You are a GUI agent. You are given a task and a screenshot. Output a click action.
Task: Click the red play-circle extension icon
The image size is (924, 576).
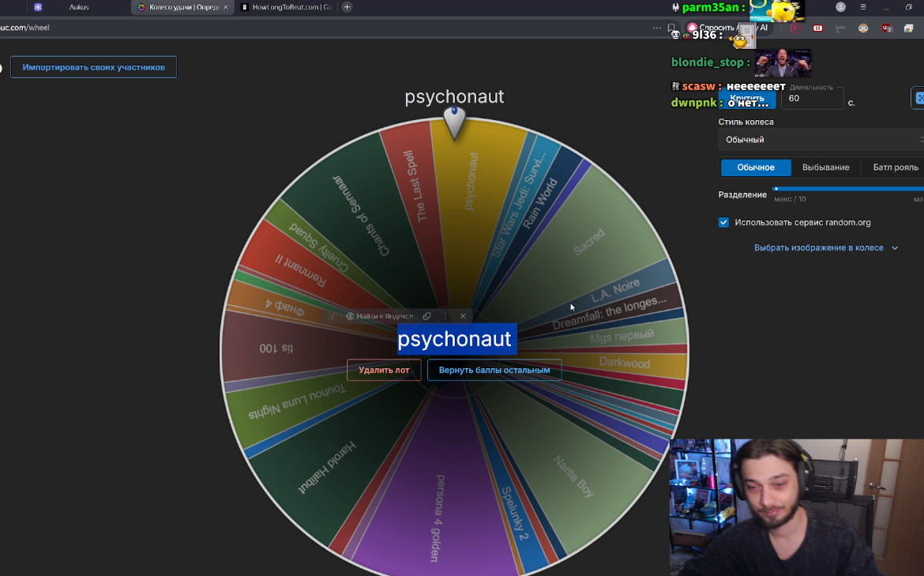795,28
